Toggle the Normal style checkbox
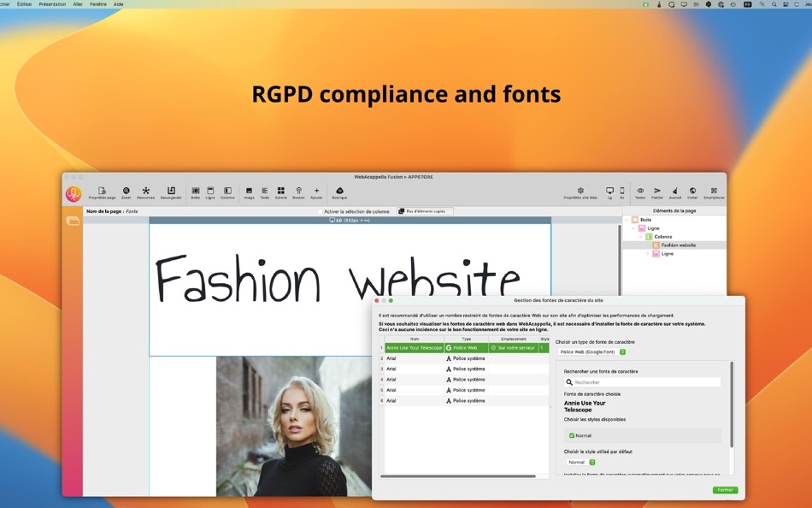812x508 pixels. pyautogui.click(x=572, y=435)
